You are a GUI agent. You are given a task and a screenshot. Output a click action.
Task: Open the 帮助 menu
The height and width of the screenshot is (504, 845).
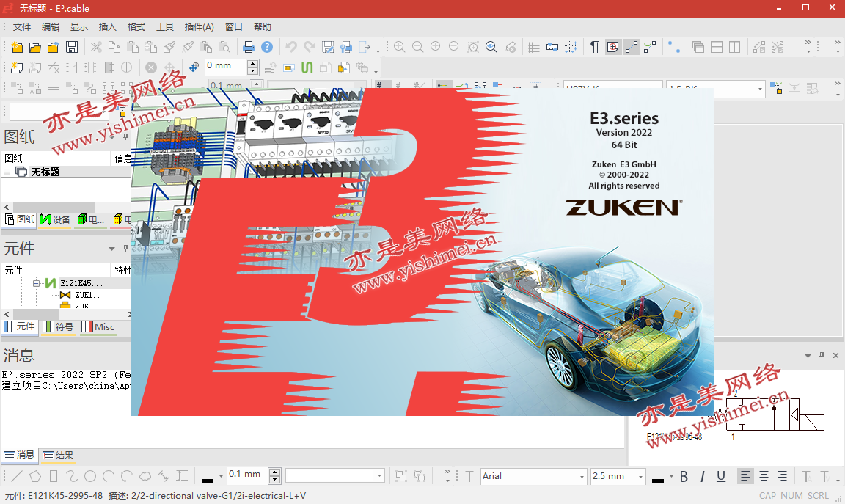click(263, 27)
